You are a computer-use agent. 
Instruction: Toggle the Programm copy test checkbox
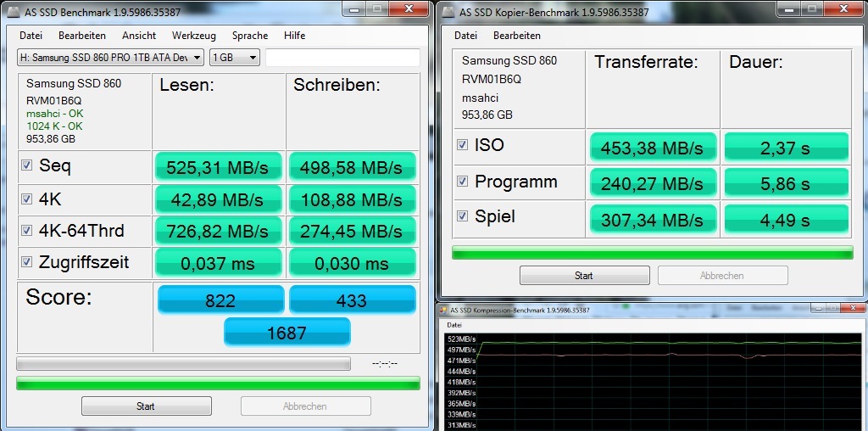462,182
